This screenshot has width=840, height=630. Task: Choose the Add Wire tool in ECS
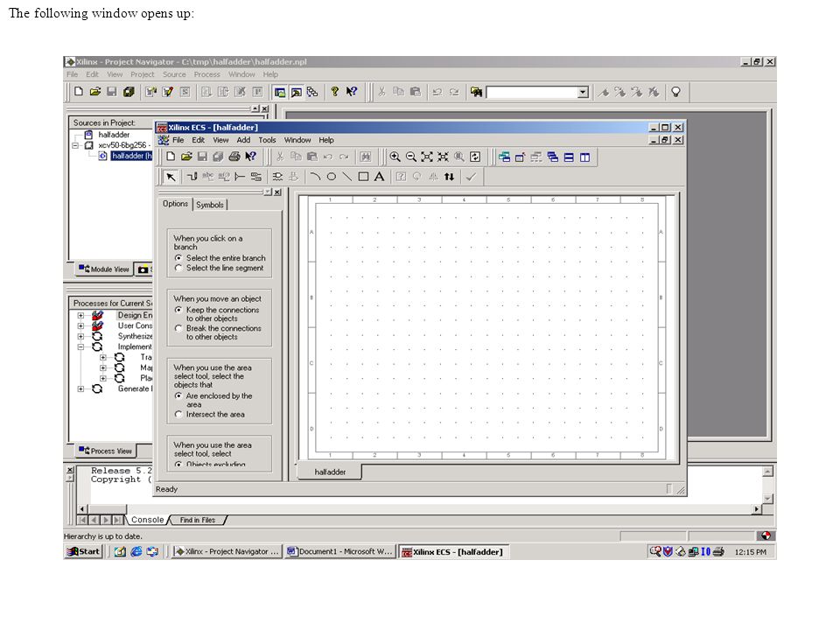tap(192, 177)
